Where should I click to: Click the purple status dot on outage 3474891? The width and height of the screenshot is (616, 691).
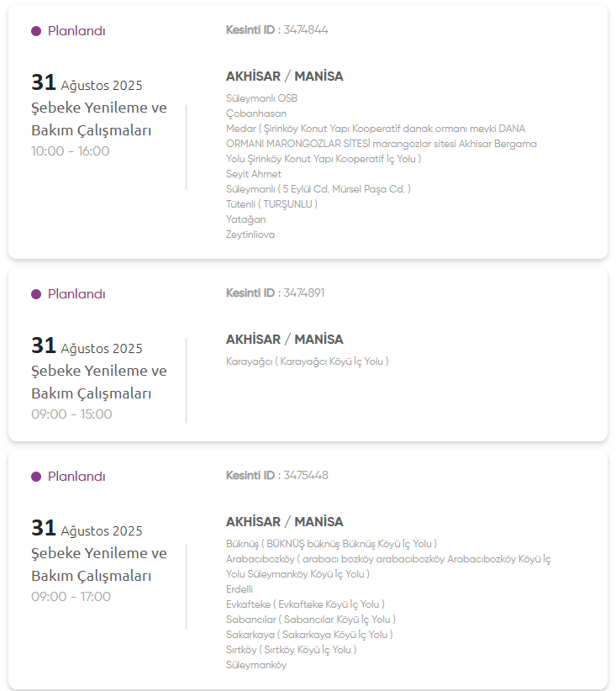[36, 294]
